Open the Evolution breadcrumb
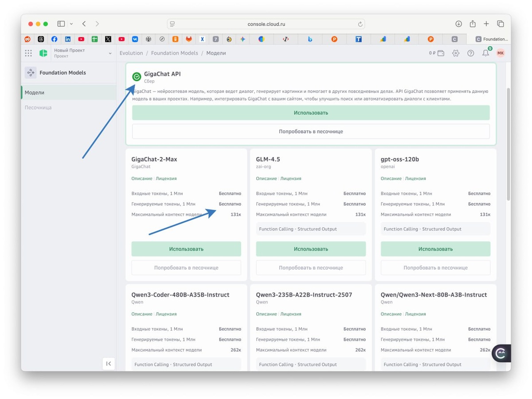Viewport: 532px width, 399px height. 131,53
